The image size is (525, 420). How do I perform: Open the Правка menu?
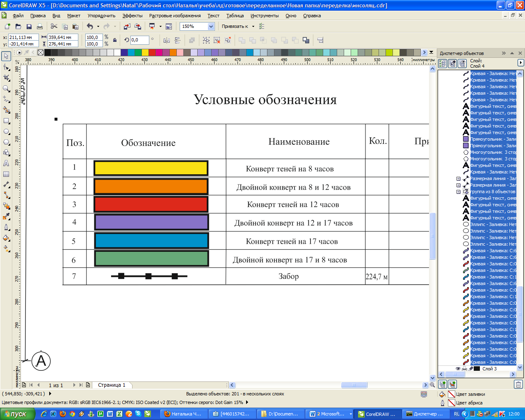click(x=38, y=16)
